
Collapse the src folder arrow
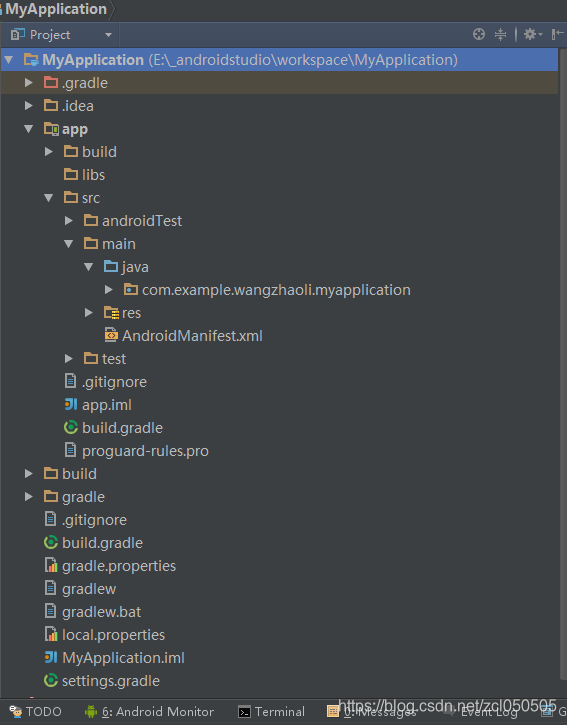point(49,198)
